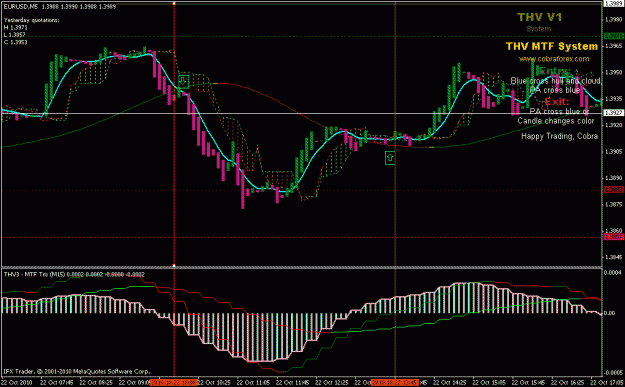Click the 1.3875 price scale label

pos(614,204)
